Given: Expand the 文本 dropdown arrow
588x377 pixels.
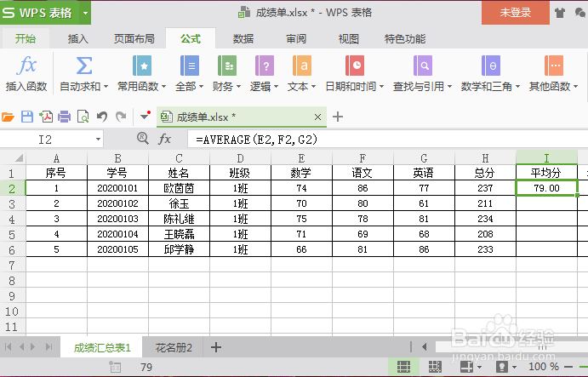Looking at the screenshot, I should tap(313, 87).
